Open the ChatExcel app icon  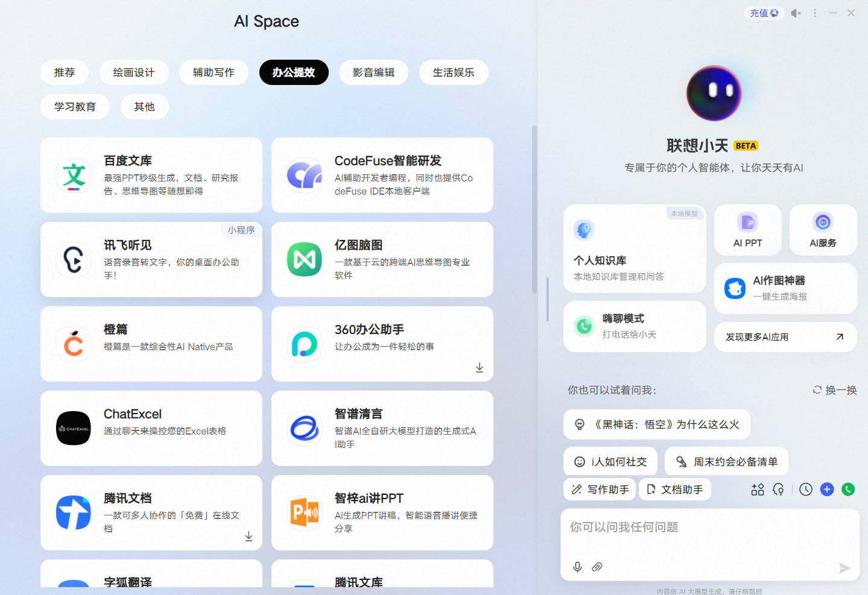[74, 429]
